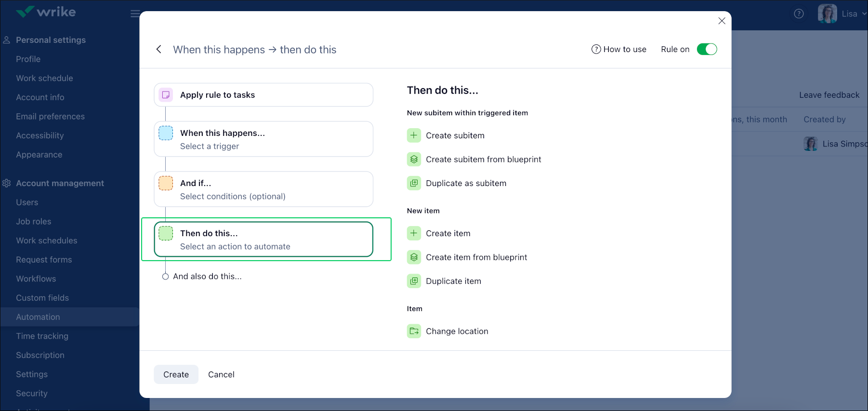This screenshot has width=868, height=411.
Task: Open Email preferences
Action: pos(50,117)
